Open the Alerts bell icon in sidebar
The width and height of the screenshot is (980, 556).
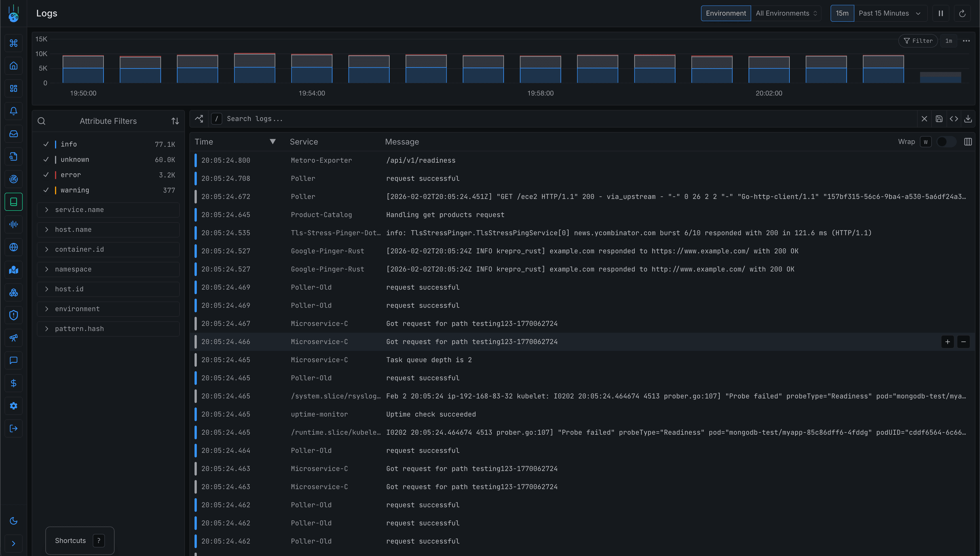click(x=14, y=111)
